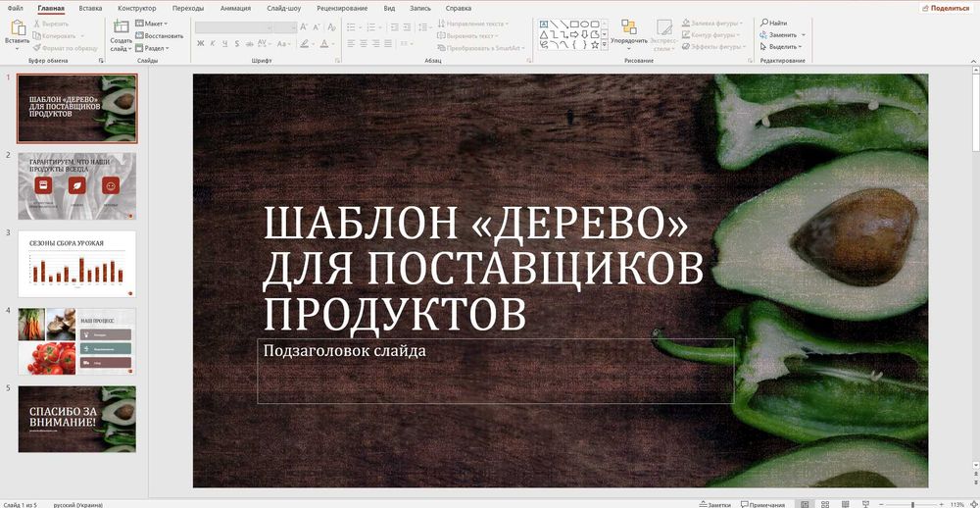
Task: Select the freeform scribble shape in gallery
Action: (x=544, y=44)
